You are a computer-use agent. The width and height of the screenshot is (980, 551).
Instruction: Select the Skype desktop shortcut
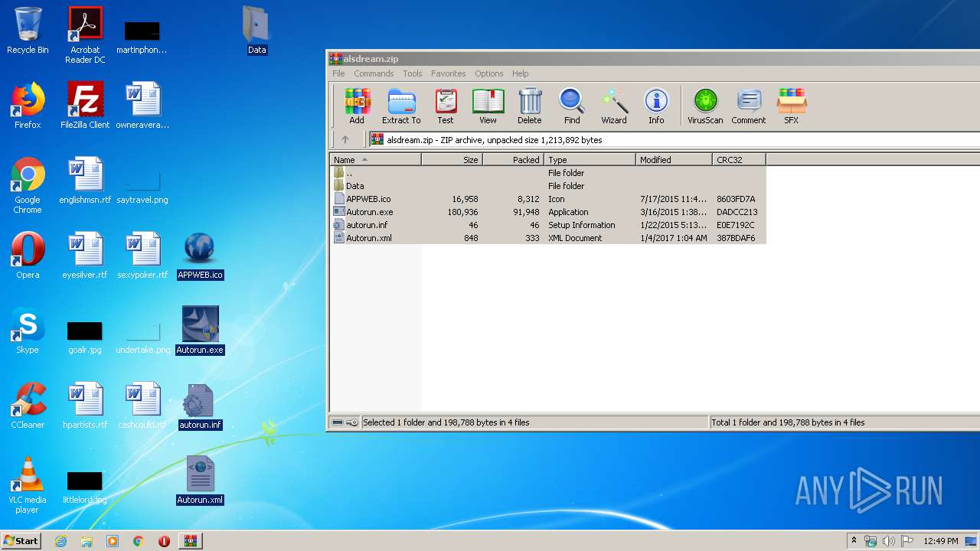point(28,331)
